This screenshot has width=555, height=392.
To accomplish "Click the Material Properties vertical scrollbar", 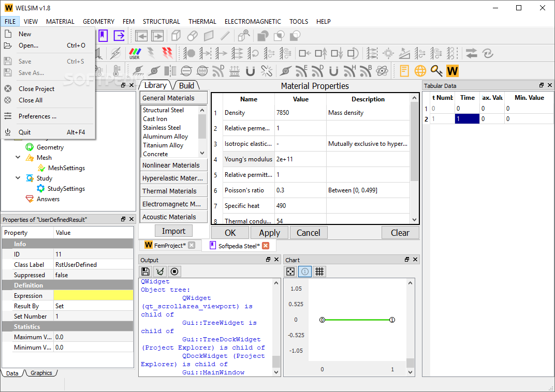I will (414, 141).
